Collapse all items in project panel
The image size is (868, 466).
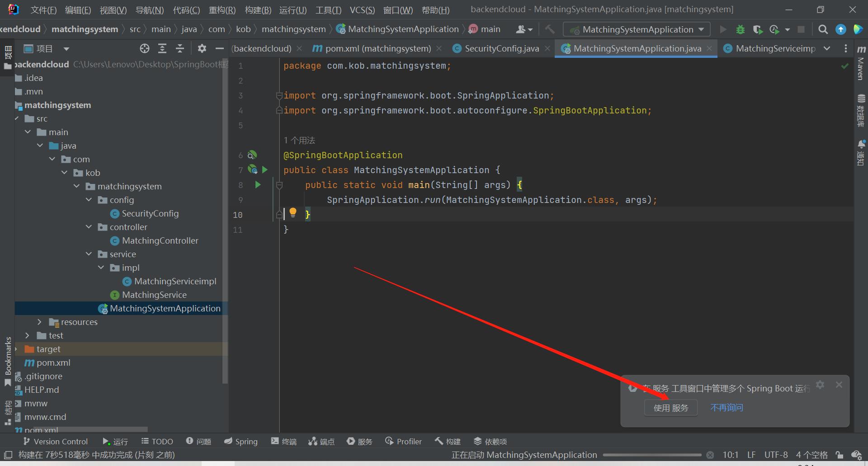tap(180, 48)
